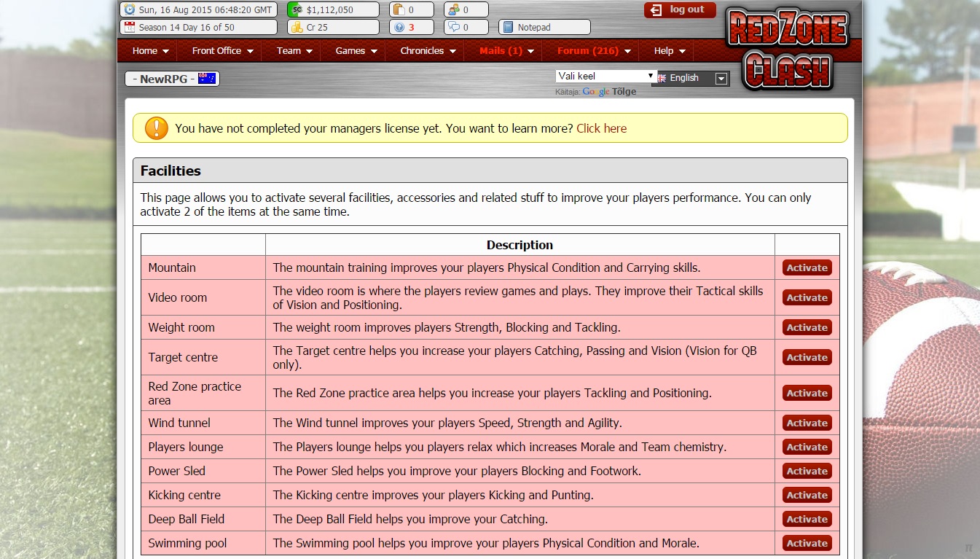Click the $1,112,050 balance text

point(329,10)
